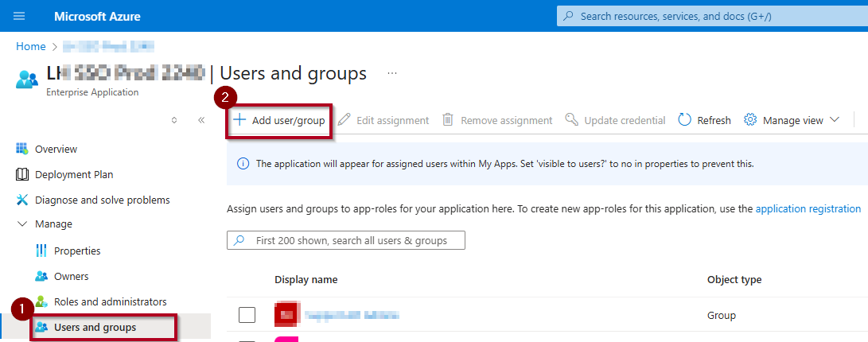Collapse the Manage section chevron

click(x=22, y=224)
